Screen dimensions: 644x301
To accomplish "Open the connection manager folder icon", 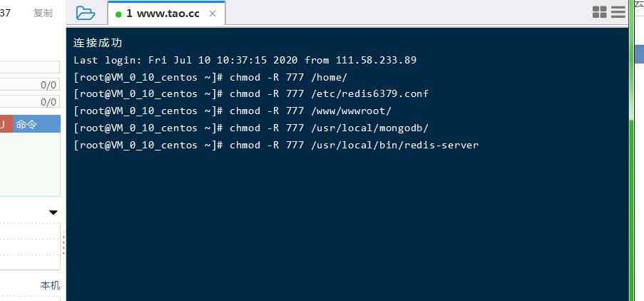I will tap(86, 13).
